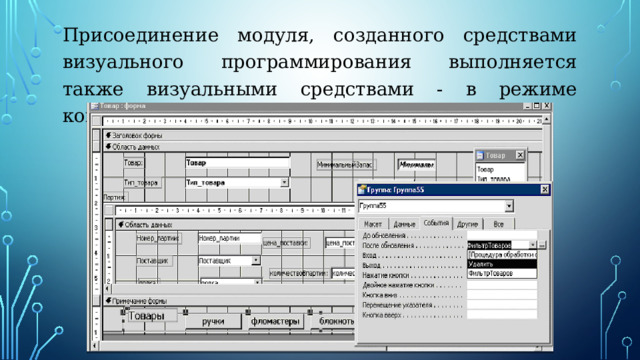Click the upper Область данных section bar

[x=322, y=147]
